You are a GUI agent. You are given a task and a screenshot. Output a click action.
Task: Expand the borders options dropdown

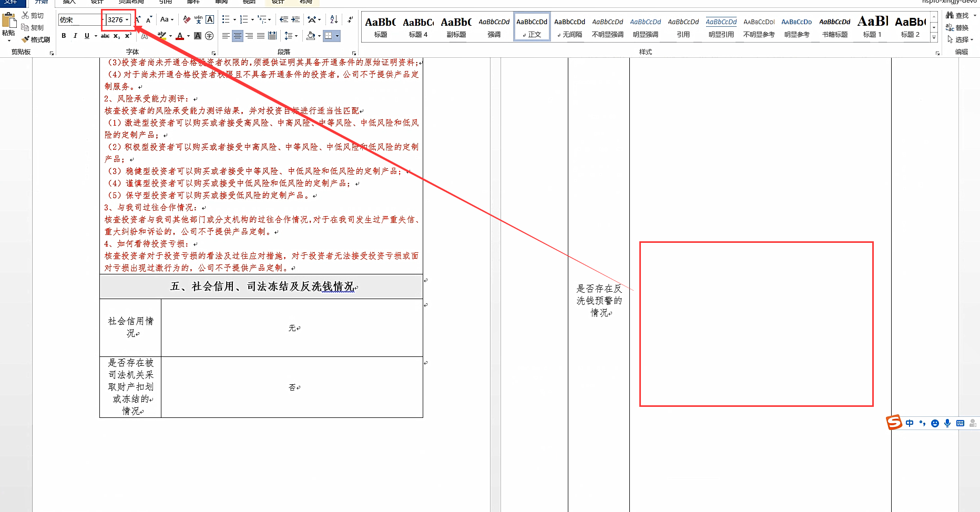337,36
